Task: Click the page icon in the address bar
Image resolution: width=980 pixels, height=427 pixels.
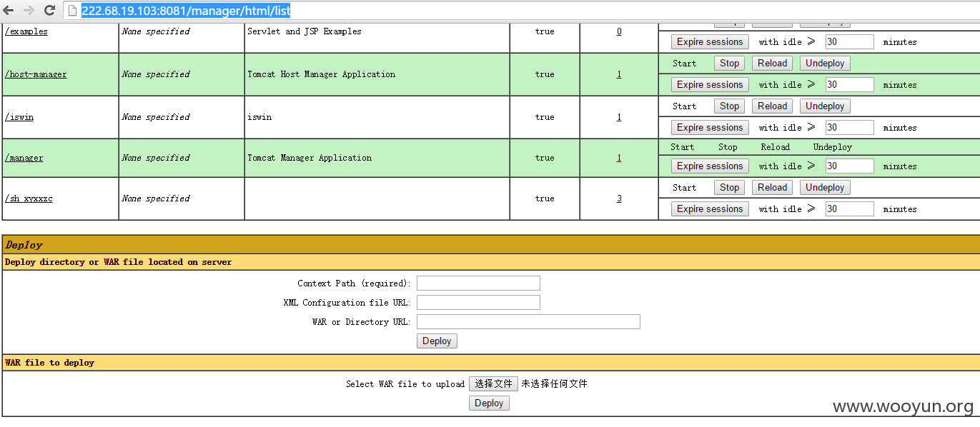Action: [72, 11]
